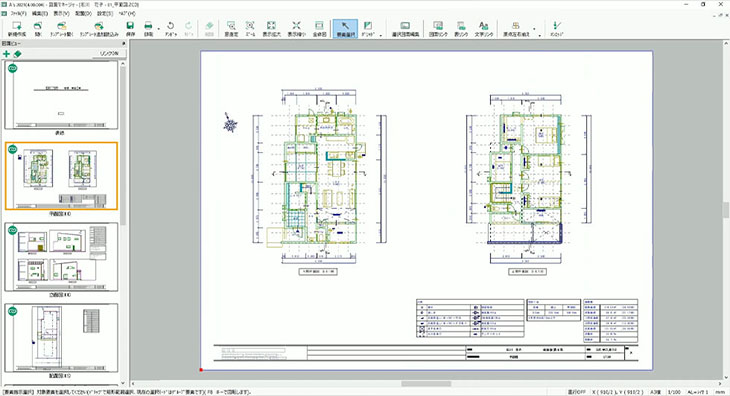
Task: Click the Table Link (表リンク) icon
Action: pos(461,28)
